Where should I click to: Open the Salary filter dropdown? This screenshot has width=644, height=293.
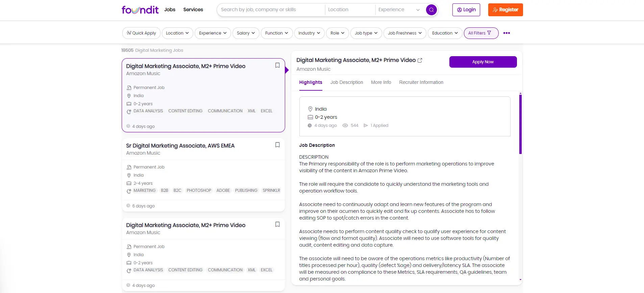[246, 33]
